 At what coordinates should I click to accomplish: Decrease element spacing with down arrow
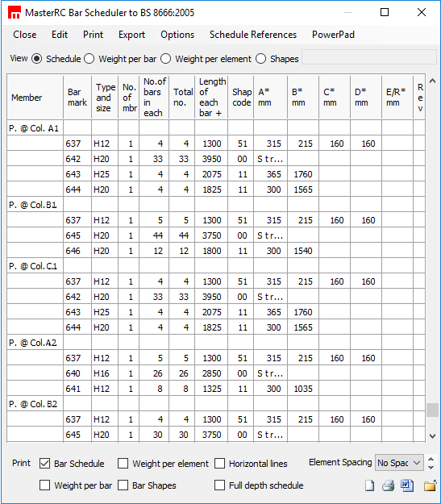(431, 467)
